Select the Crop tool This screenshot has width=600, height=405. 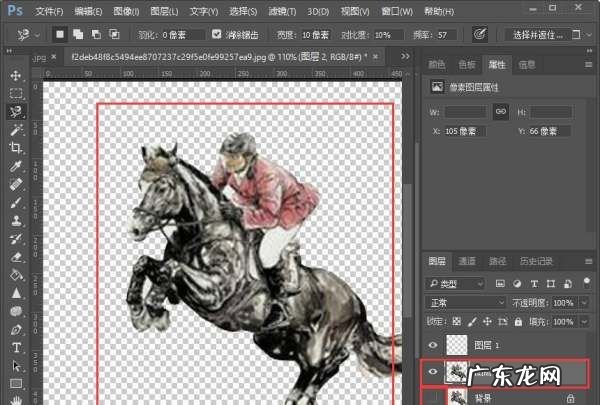[x=16, y=148]
